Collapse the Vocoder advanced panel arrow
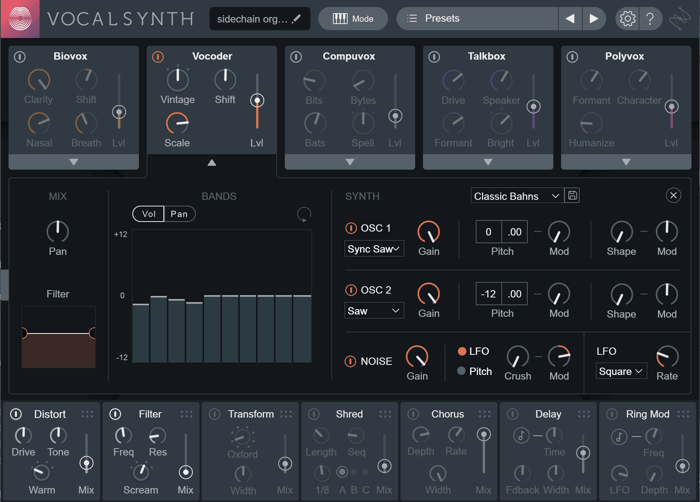Viewport: 700px width, 502px height. tap(212, 163)
